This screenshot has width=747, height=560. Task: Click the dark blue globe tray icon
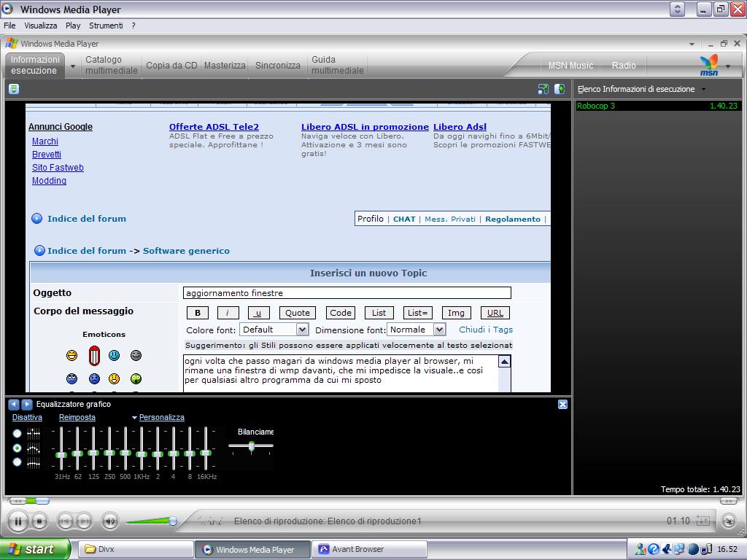[693, 550]
